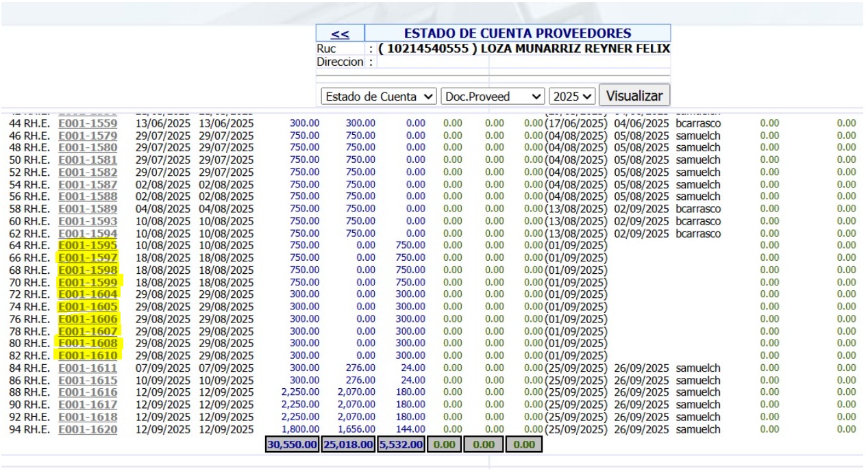The image size is (868, 471).
Task: Open document E001-1559
Action: (x=88, y=123)
